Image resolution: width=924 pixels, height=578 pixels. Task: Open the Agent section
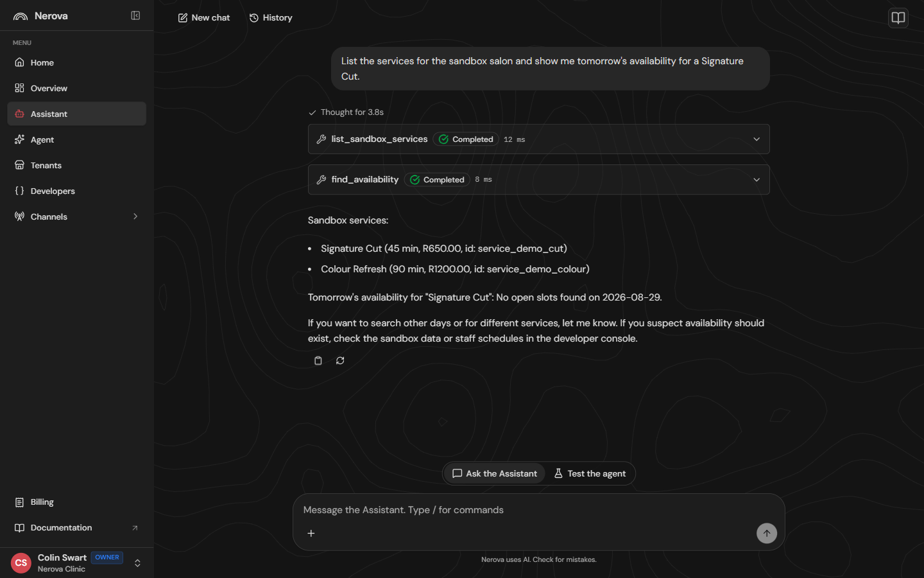(77, 139)
